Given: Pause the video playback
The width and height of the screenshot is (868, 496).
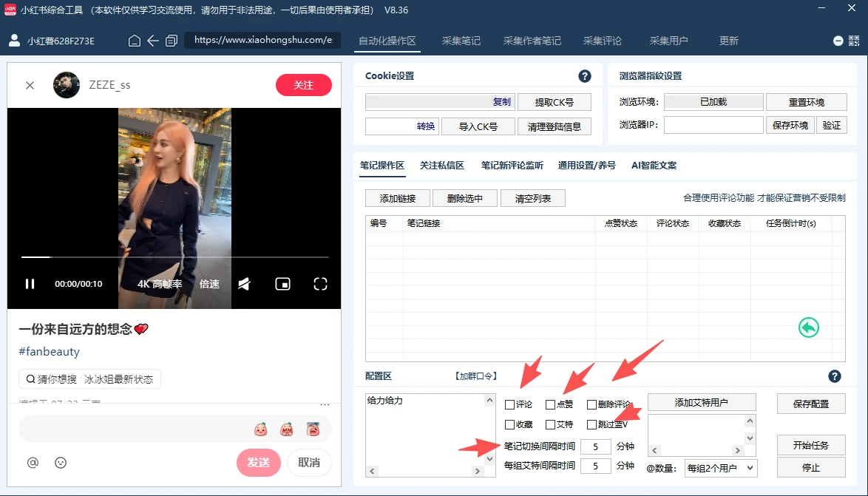Looking at the screenshot, I should point(30,284).
